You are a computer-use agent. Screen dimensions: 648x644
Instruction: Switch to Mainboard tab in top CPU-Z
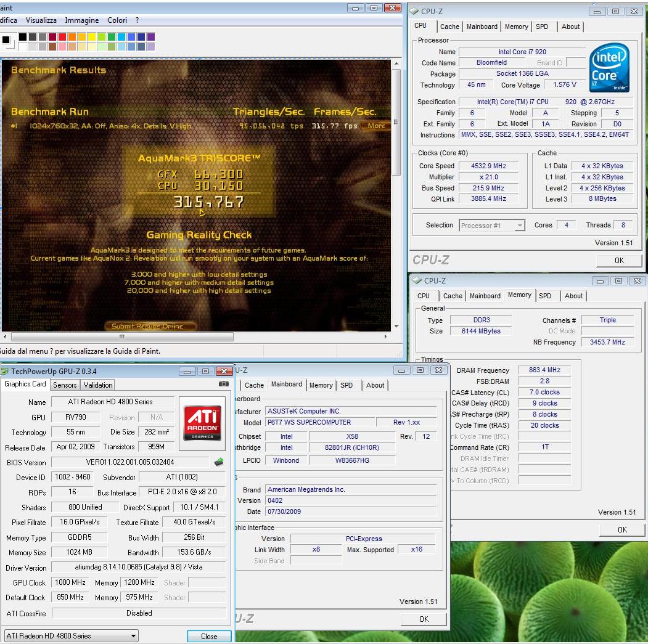tap(482, 26)
